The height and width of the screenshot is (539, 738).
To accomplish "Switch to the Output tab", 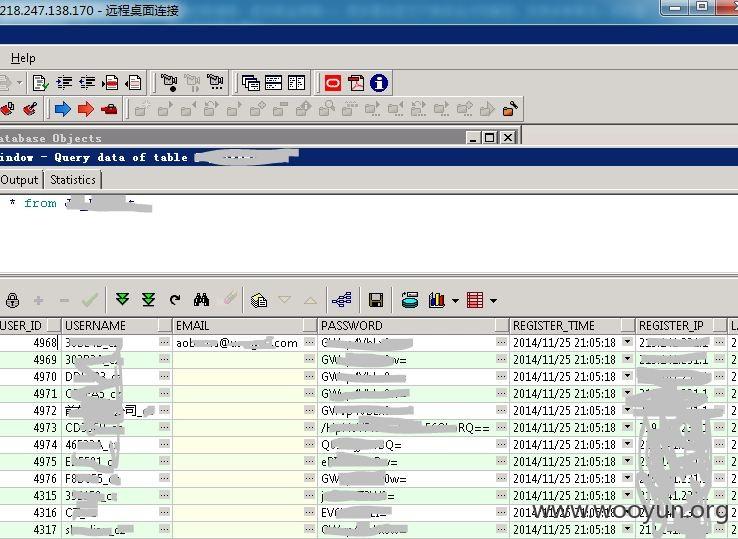I will (19, 180).
